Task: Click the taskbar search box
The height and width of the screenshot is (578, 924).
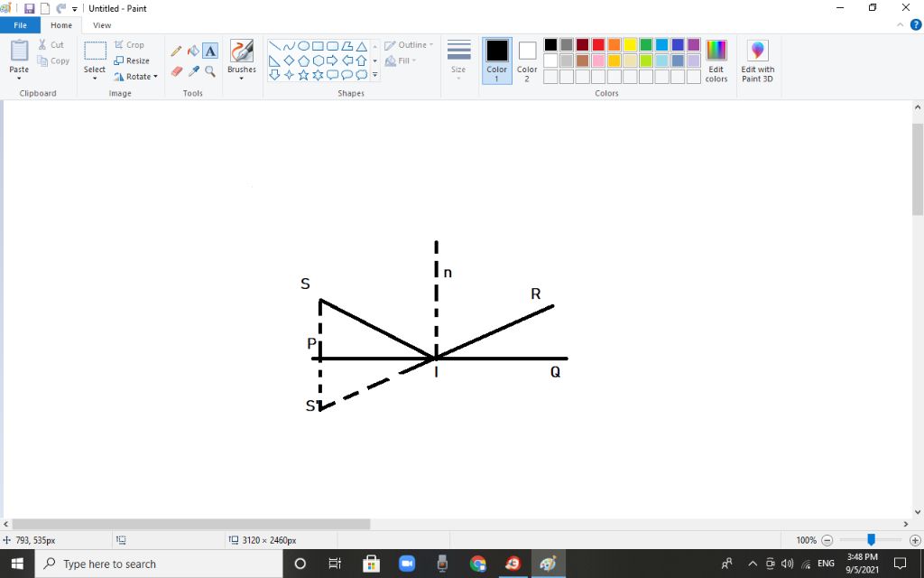Action: 159,564
